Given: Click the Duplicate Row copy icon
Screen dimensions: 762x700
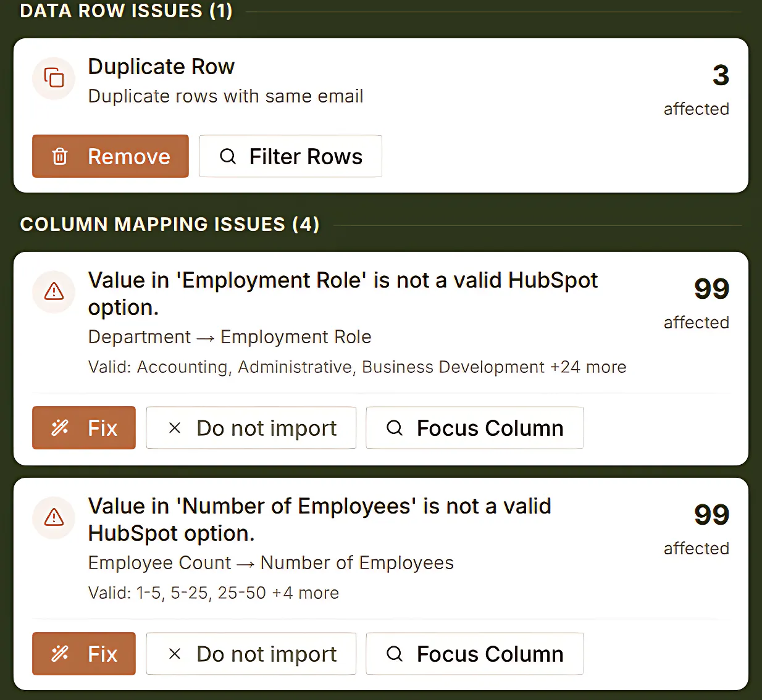Looking at the screenshot, I should tap(54, 78).
